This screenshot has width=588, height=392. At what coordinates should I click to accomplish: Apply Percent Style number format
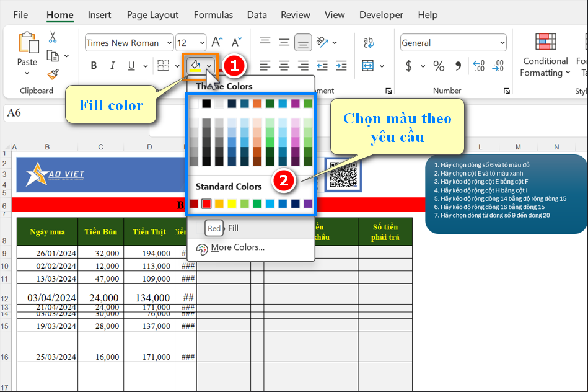coord(439,66)
